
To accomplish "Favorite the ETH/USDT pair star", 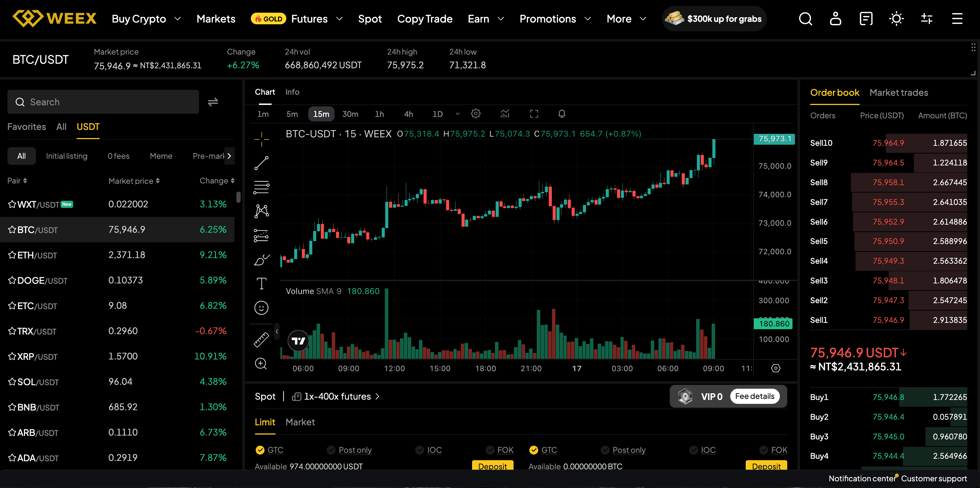I will coord(12,255).
